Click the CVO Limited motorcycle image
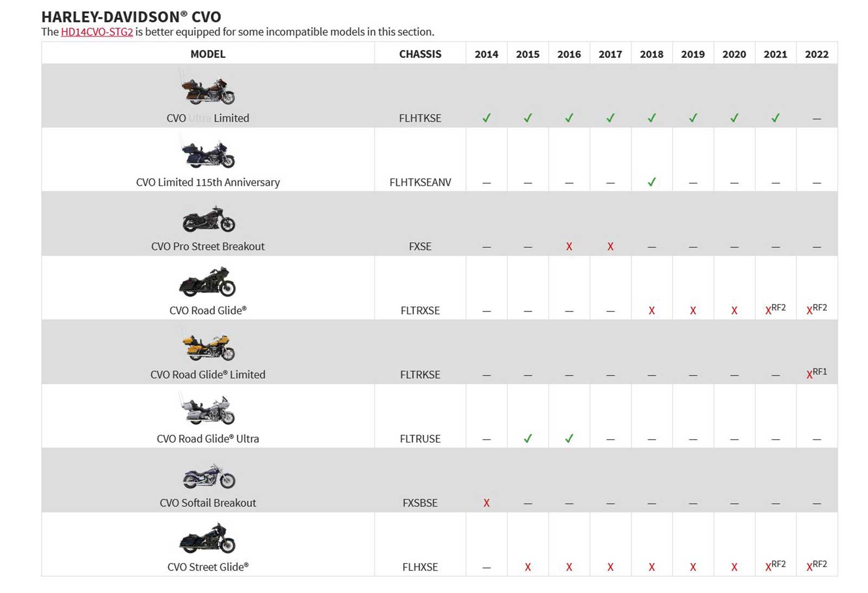This screenshot has width=868, height=593. click(x=208, y=87)
